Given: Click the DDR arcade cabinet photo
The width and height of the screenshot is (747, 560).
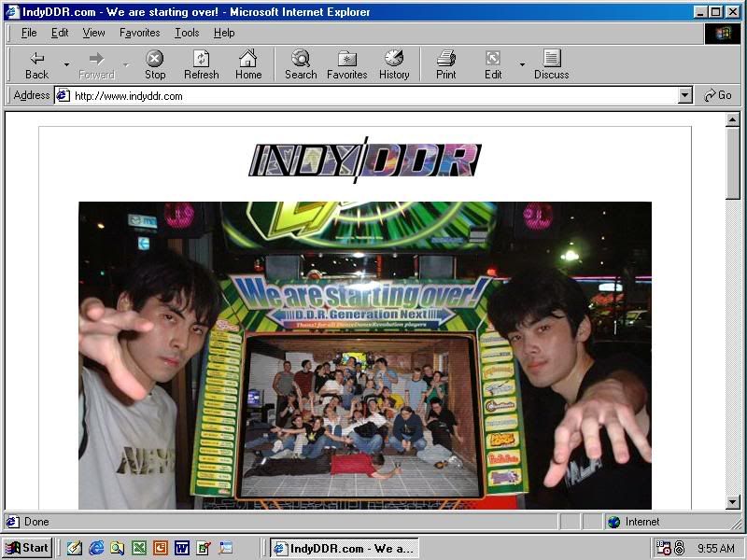Looking at the screenshot, I should 365,356.
